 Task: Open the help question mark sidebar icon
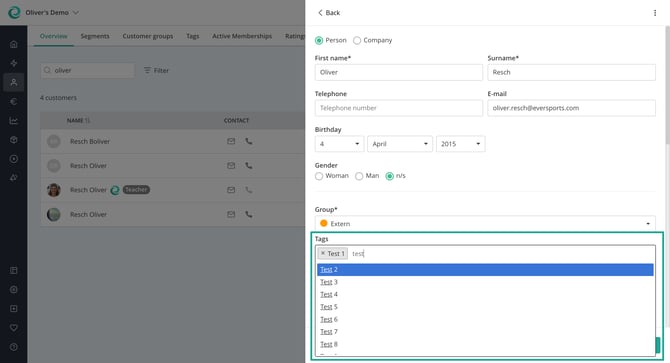[14, 347]
